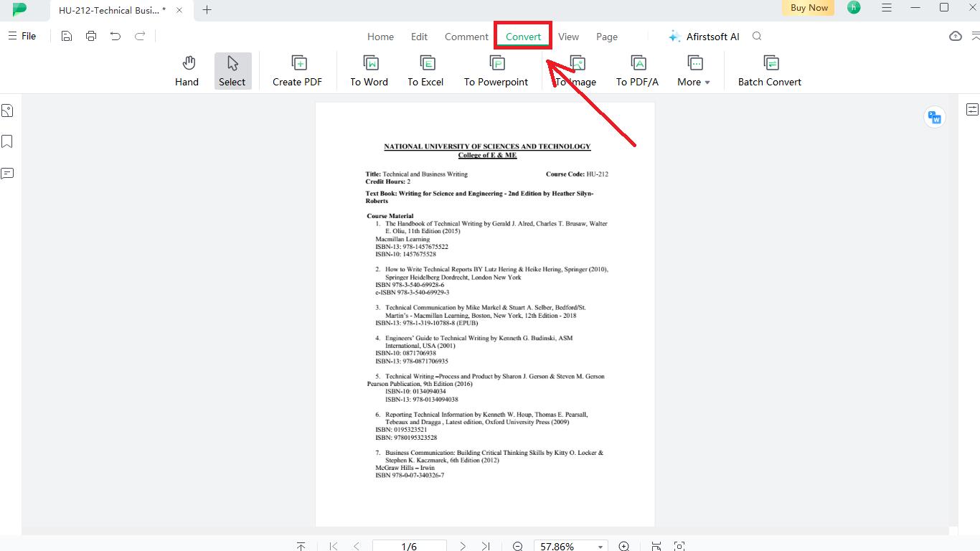Image resolution: width=980 pixels, height=551 pixels.
Task: Convert the document To PDF/A
Action: click(637, 71)
